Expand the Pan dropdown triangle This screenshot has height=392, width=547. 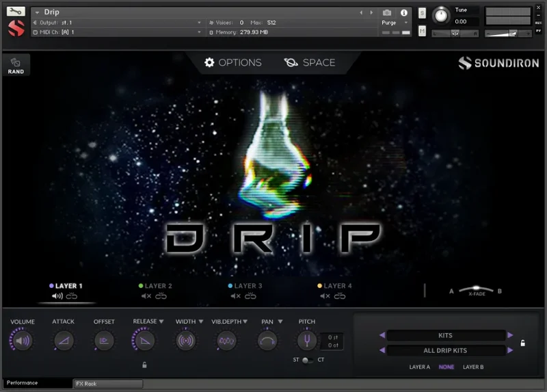click(280, 322)
